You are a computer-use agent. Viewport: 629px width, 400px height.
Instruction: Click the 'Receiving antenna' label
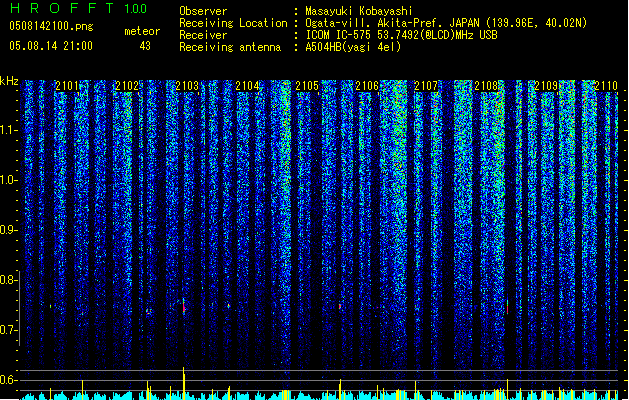click(230, 47)
